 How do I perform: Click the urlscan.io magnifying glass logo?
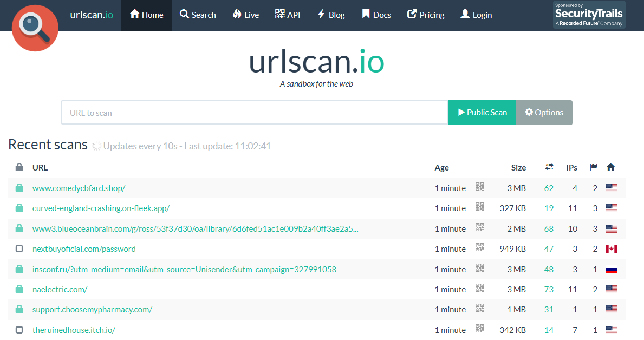[x=35, y=28]
